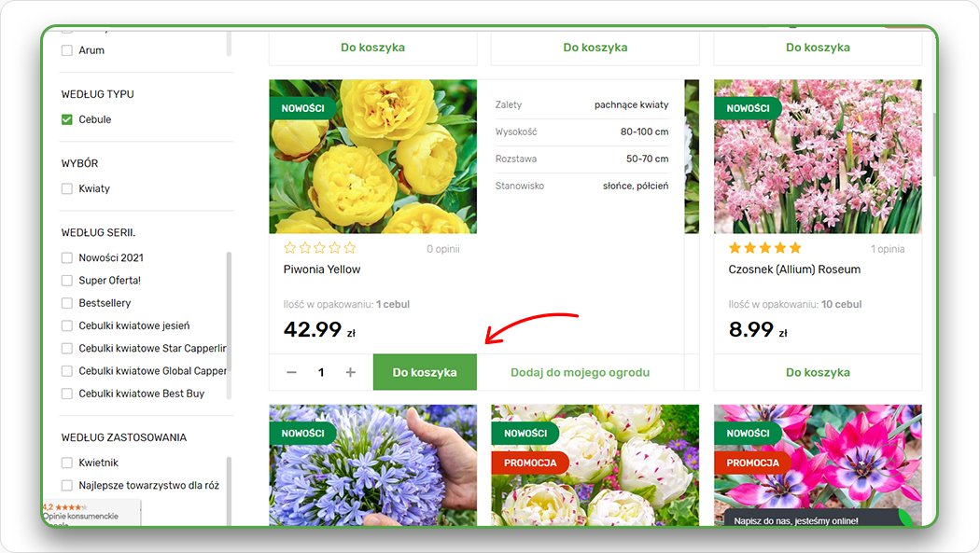Toggle the Kwietnik filter checkbox
Image resolution: width=980 pixels, height=553 pixels.
pyautogui.click(x=67, y=463)
